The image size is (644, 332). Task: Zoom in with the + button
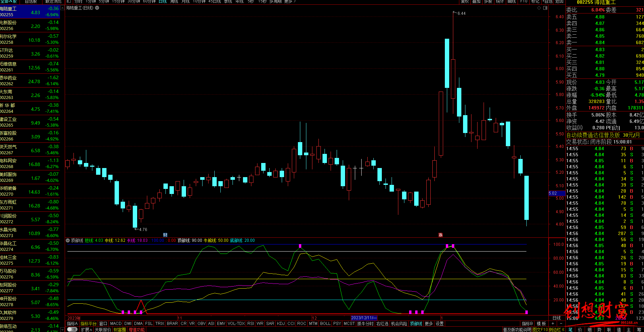click(x=553, y=324)
